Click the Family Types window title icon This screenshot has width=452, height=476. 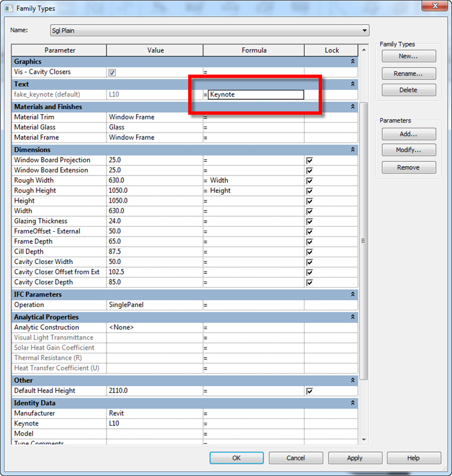click(9, 9)
